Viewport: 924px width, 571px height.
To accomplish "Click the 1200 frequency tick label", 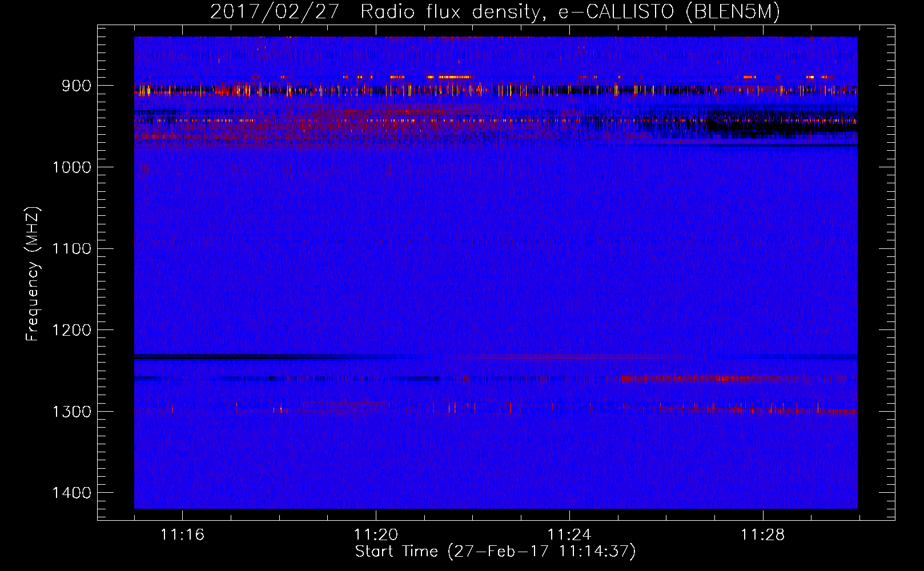I will (x=72, y=330).
